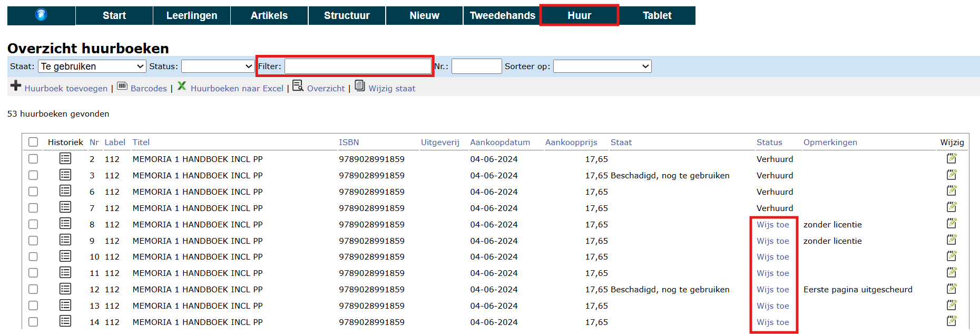Check the checkbox for book Nr 12

(x=33, y=289)
